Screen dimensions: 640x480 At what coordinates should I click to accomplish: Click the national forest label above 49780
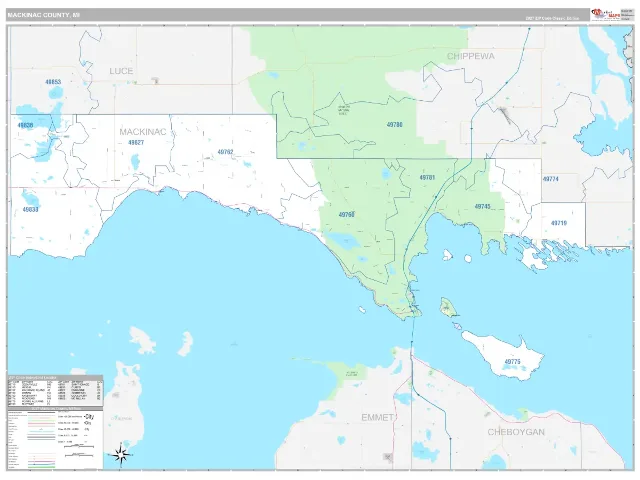(x=344, y=110)
